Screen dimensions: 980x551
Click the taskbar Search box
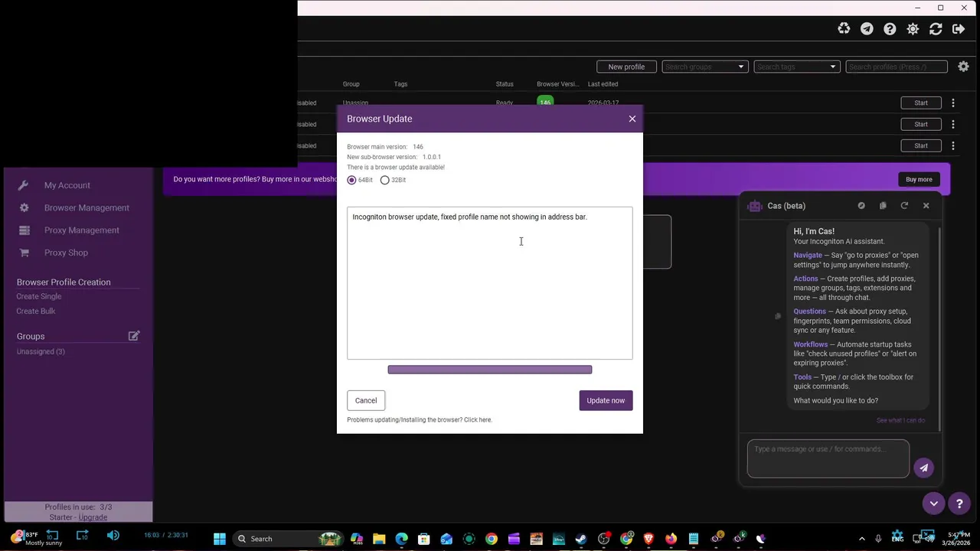(x=287, y=539)
